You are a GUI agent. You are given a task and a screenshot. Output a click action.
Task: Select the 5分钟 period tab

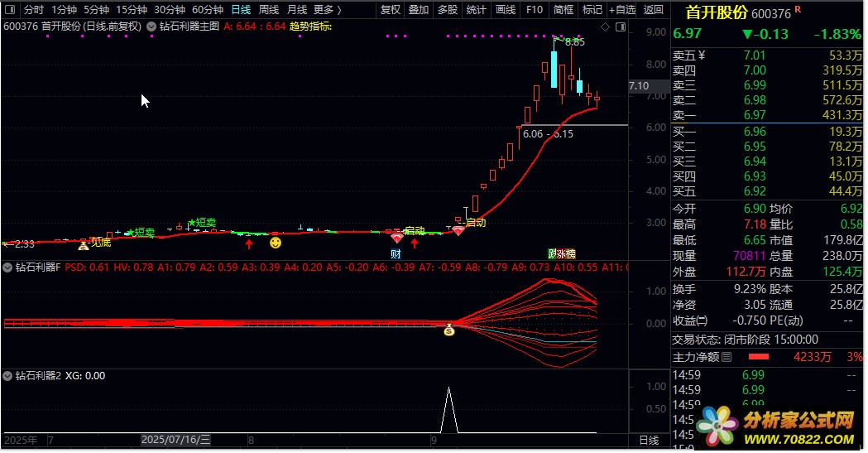coord(96,9)
